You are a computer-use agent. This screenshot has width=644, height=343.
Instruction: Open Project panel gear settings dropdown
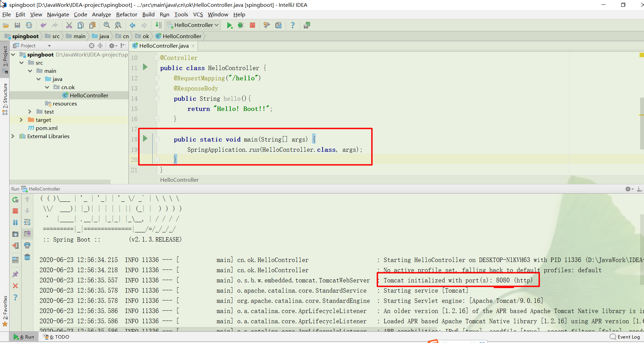(x=113, y=46)
